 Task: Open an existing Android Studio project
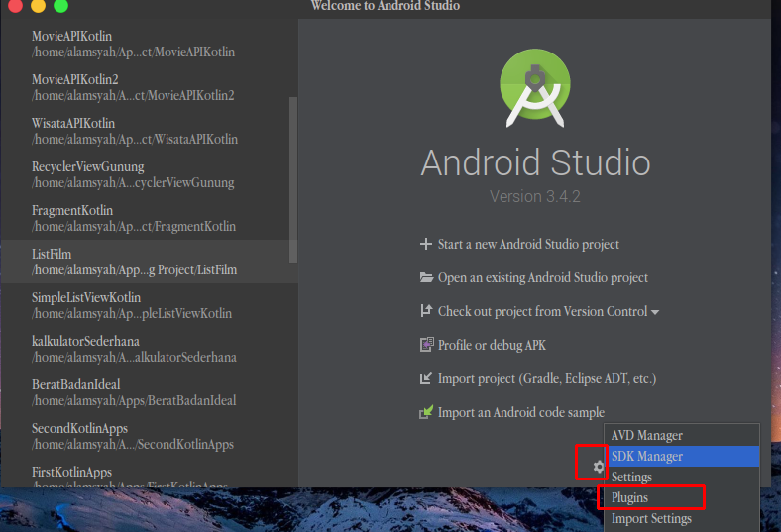[543, 277]
